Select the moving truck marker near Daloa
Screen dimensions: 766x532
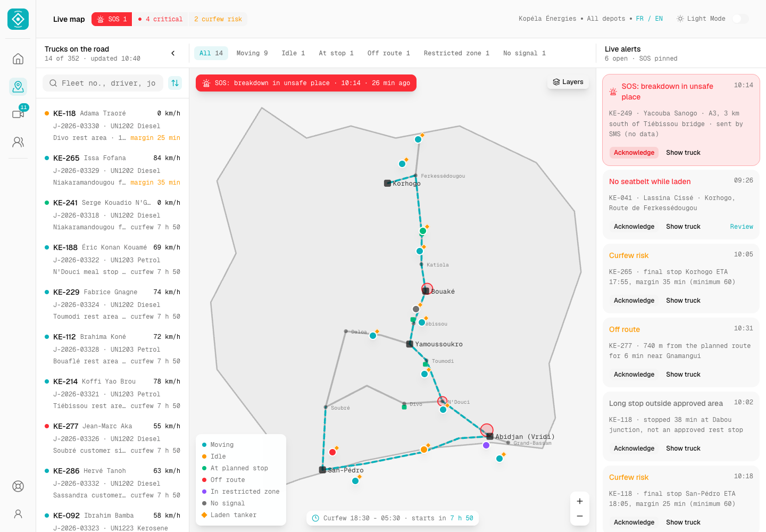(373, 336)
